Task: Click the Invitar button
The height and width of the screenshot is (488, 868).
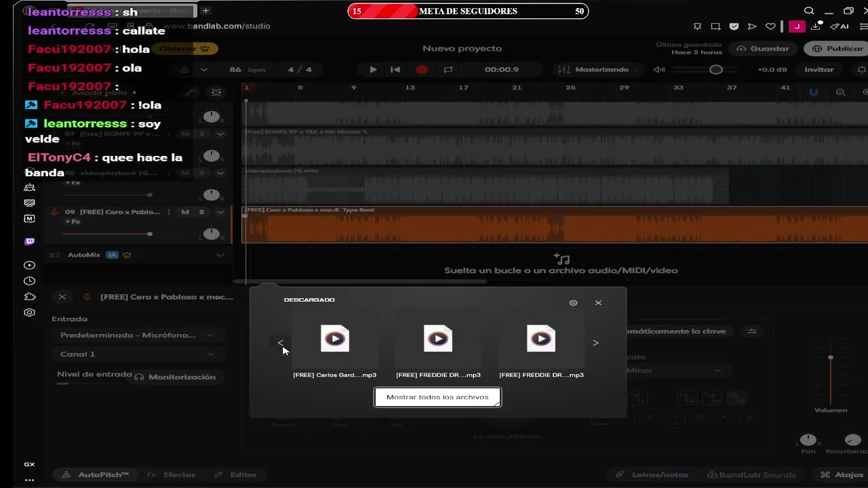Action: (x=818, y=69)
